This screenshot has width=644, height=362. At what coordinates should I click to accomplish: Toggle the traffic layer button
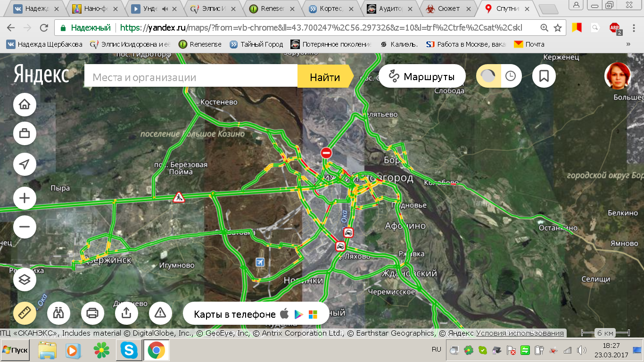488,76
